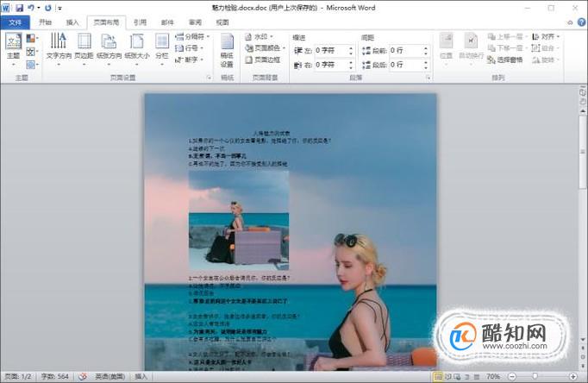The image size is (588, 383).
Task: Click zoom level 70% button
Action: click(x=493, y=376)
